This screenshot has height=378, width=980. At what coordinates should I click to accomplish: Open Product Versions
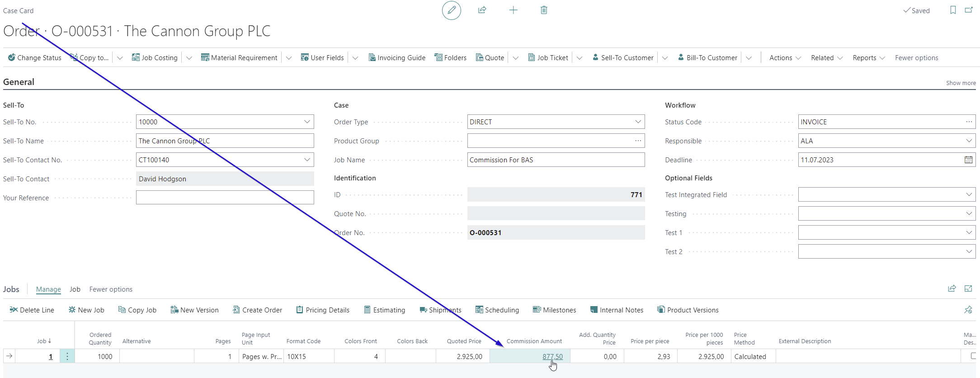coord(688,310)
